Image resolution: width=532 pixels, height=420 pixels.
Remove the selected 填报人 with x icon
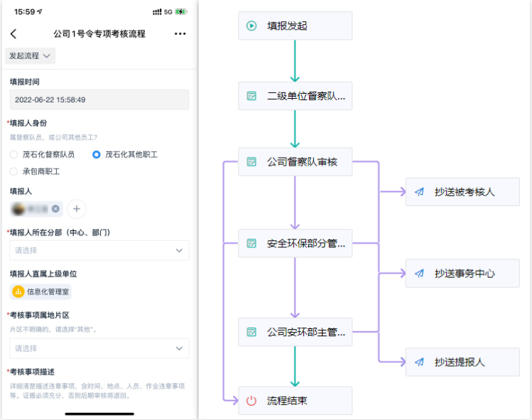click(x=55, y=209)
